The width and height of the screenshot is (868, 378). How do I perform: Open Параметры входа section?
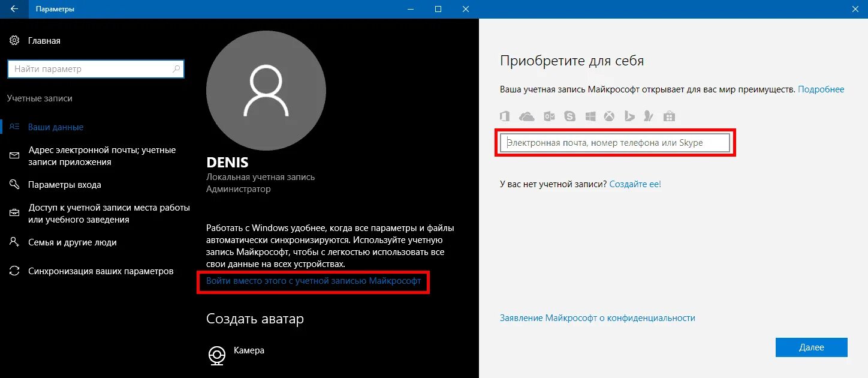pos(65,185)
